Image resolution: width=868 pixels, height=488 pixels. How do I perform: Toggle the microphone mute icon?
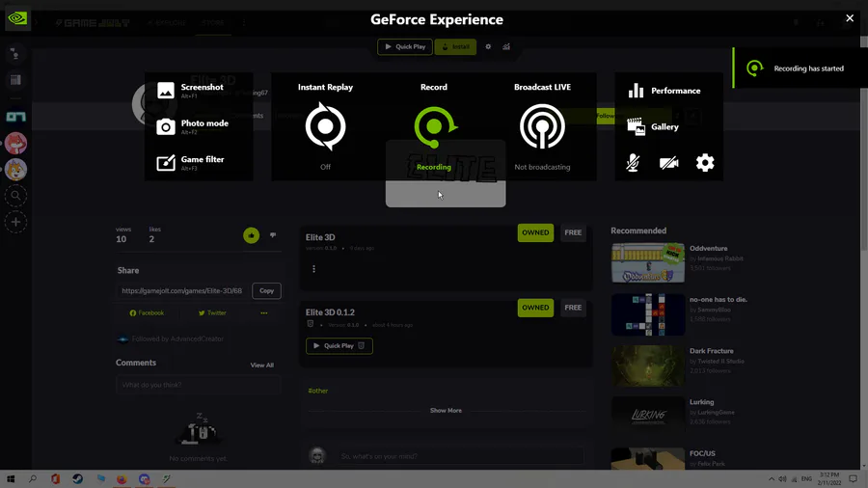pos(633,163)
